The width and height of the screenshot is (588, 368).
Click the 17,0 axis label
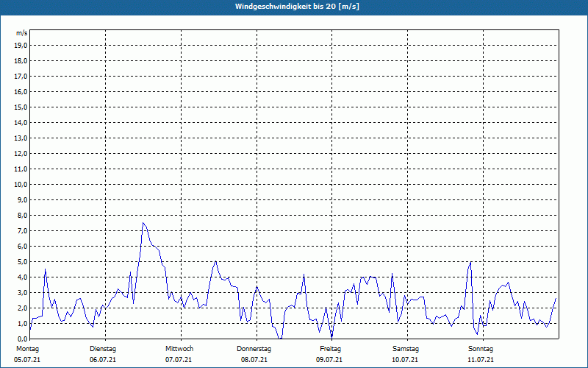[x=20, y=77]
